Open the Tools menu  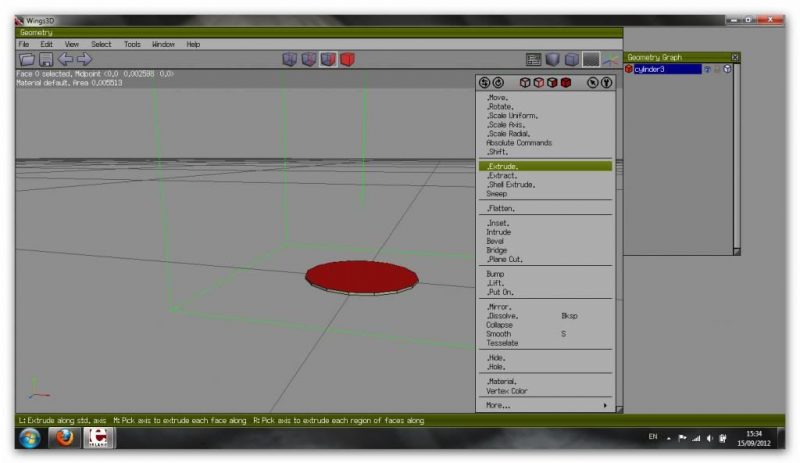132,44
